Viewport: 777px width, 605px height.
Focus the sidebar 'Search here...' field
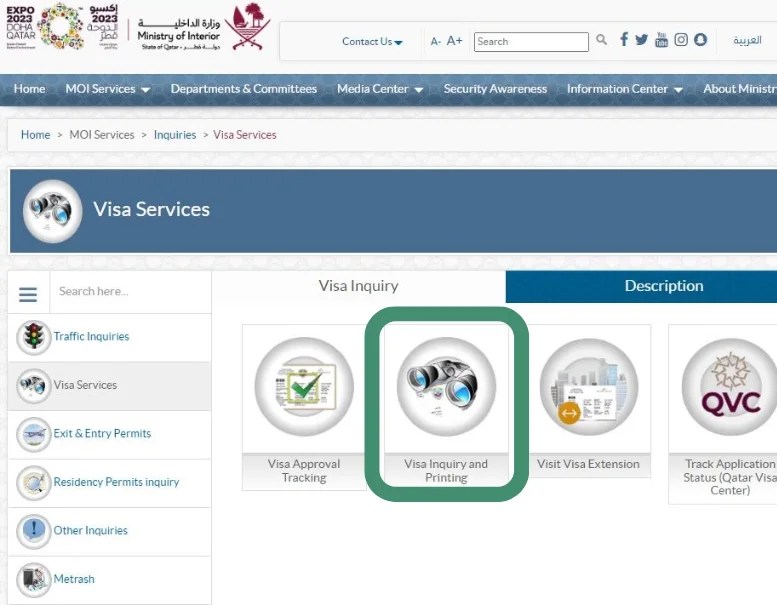point(130,292)
